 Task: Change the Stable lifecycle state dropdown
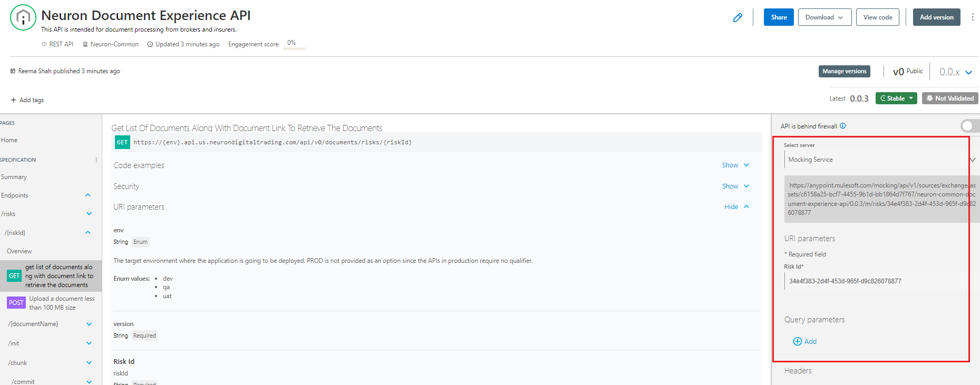pos(896,98)
